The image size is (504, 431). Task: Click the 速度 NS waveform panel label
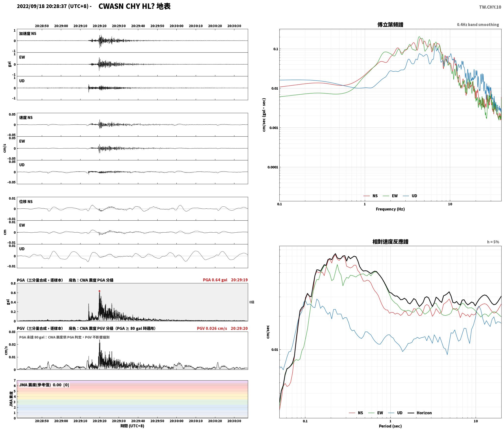[x=26, y=118]
